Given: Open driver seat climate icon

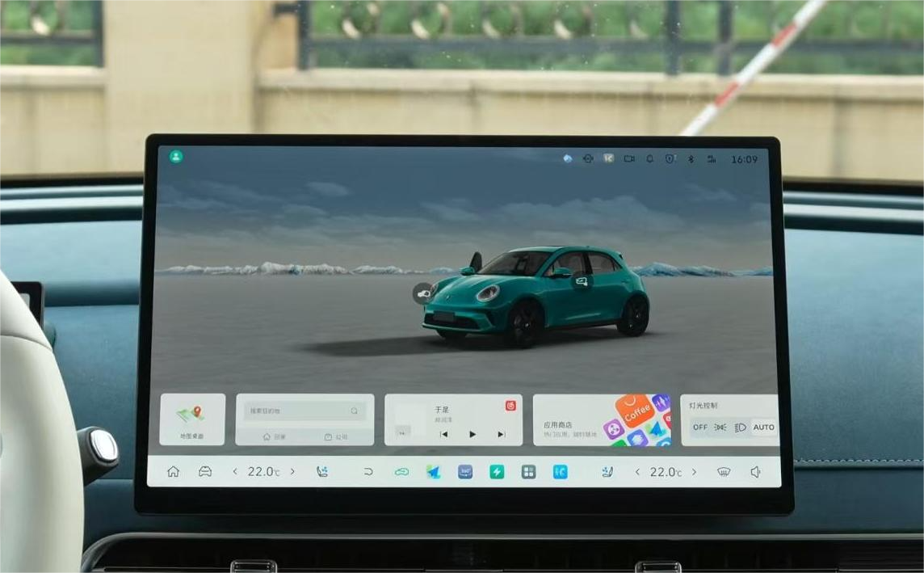Looking at the screenshot, I should tap(321, 472).
